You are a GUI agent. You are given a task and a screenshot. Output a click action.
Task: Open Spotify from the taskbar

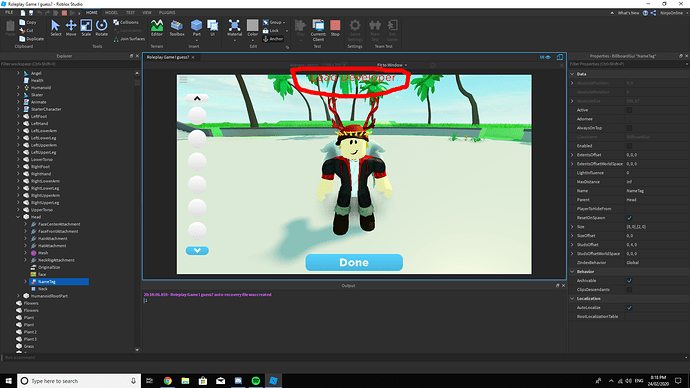(x=256, y=381)
